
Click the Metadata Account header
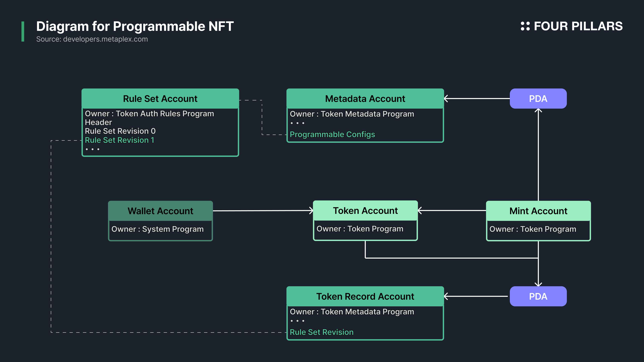point(365,98)
